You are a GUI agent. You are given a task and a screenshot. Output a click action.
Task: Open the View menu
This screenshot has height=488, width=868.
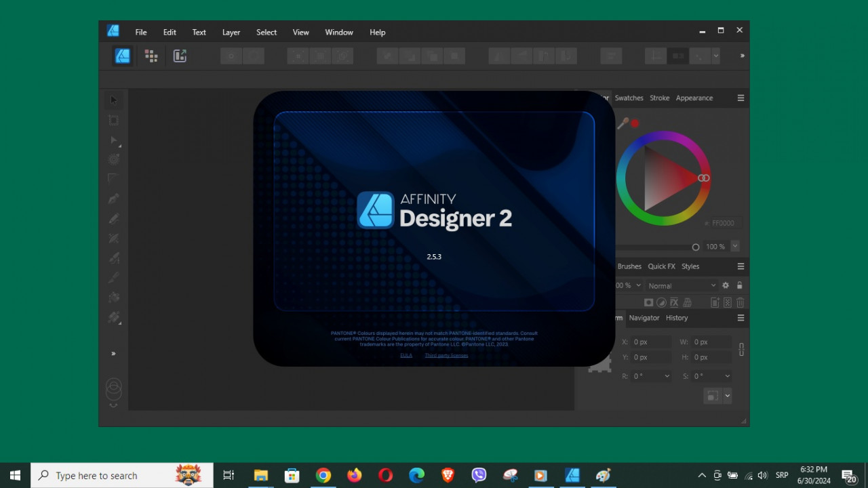(x=301, y=32)
